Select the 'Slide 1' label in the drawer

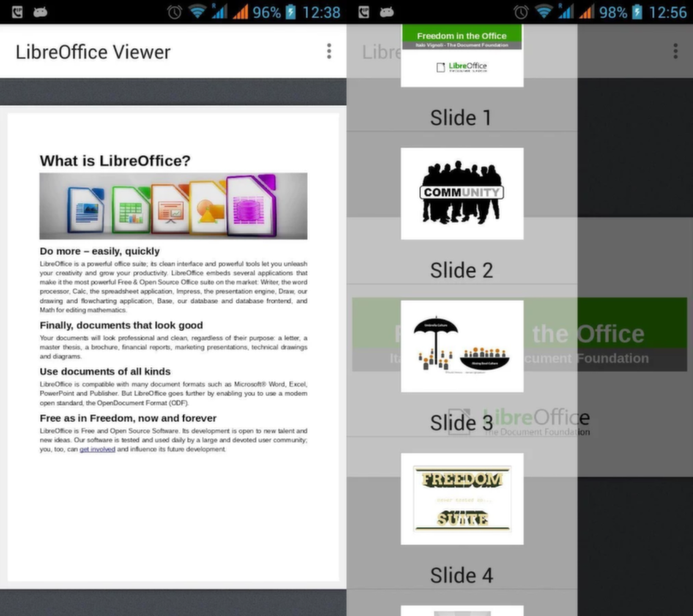point(461,118)
